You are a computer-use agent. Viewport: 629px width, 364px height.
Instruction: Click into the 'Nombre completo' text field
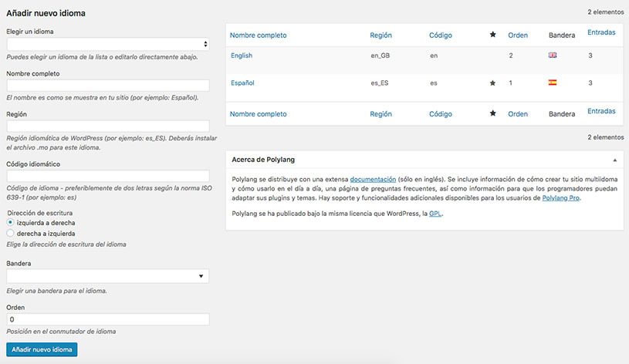pos(108,86)
